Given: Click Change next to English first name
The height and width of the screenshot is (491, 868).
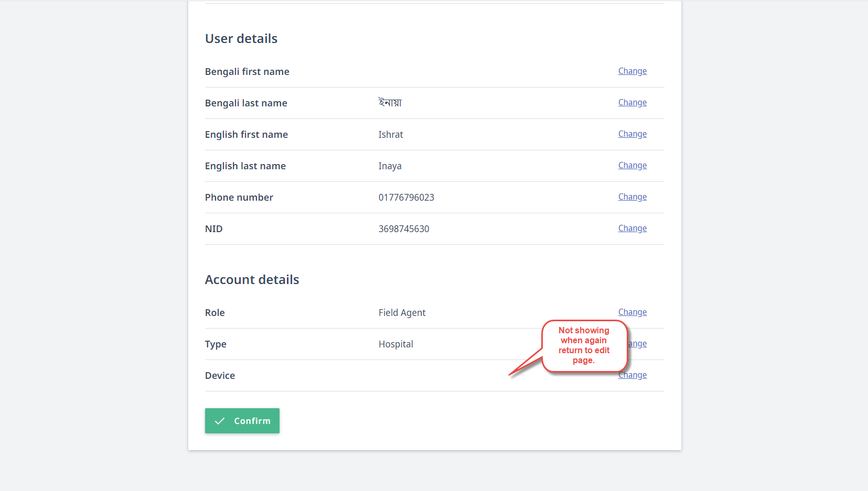Looking at the screenshot, I should (x=632, y=134).
